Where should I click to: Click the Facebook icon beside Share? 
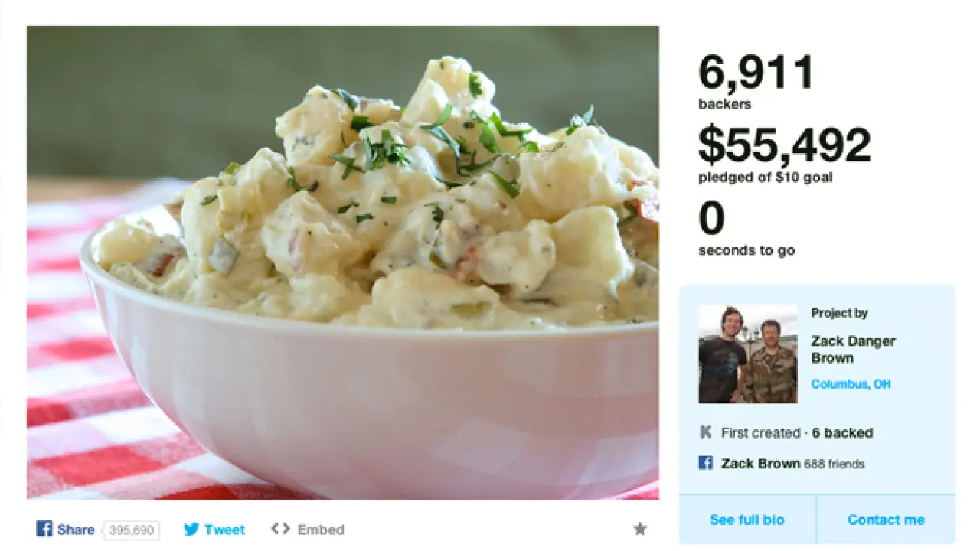pos(44,529)
